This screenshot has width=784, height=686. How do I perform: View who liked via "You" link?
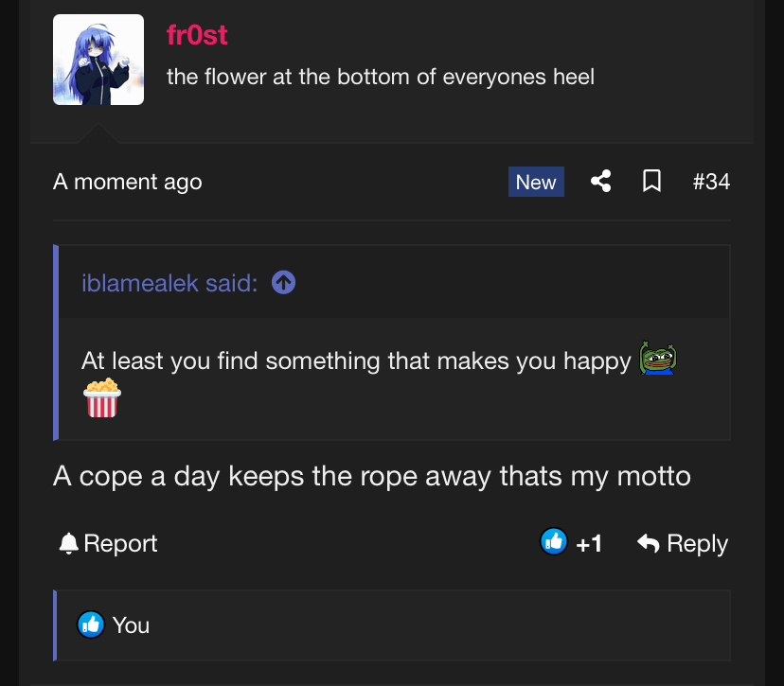(131, 625)
